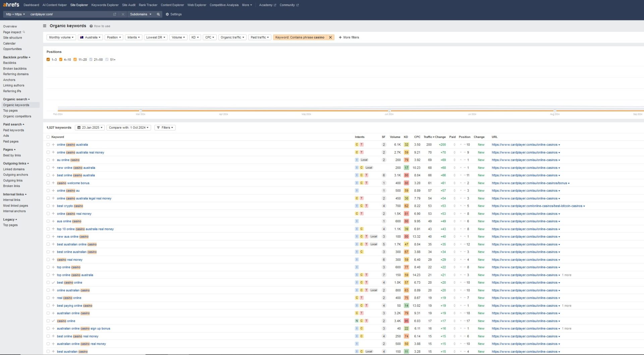Click the Ahrefs logo

coord(11,5)
